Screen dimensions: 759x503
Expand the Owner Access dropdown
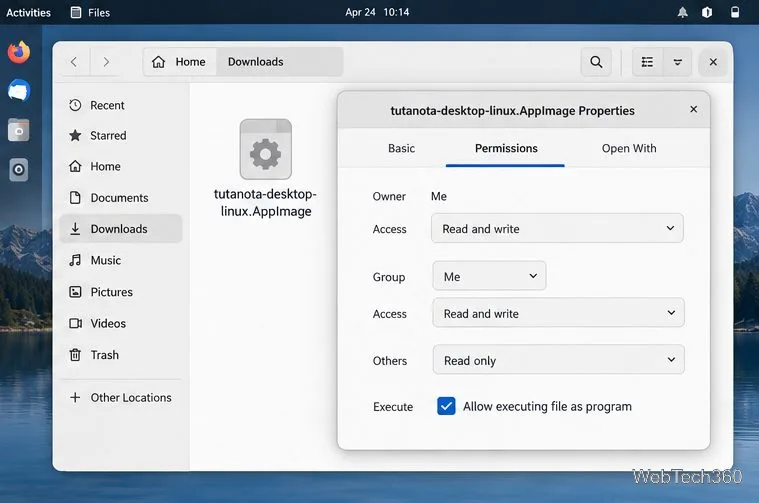(x=557, y=229)
